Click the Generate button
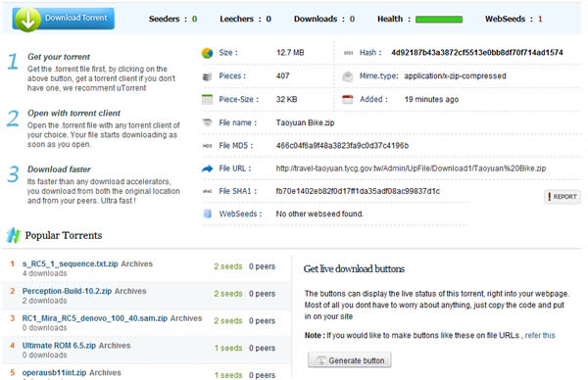Image resolution: width=588 pixels, height=380 pixels. 350,360
